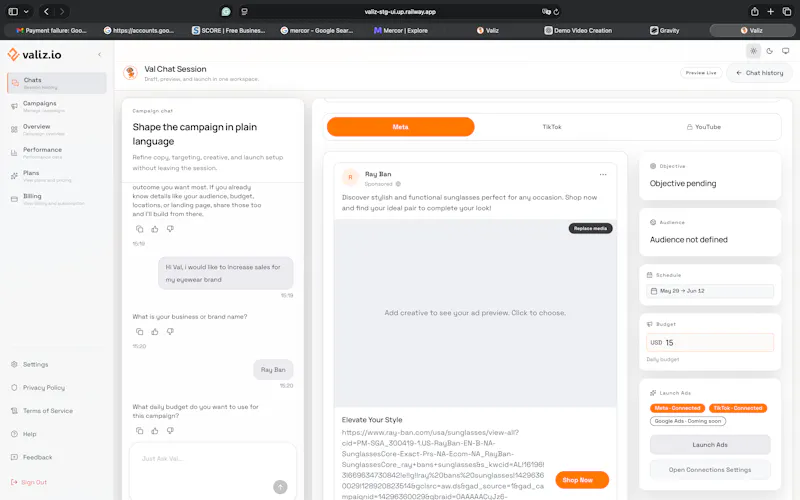800x500 pixels.
Task: Expand tab group dropdown arrow
Action: (x=26, y=11)
